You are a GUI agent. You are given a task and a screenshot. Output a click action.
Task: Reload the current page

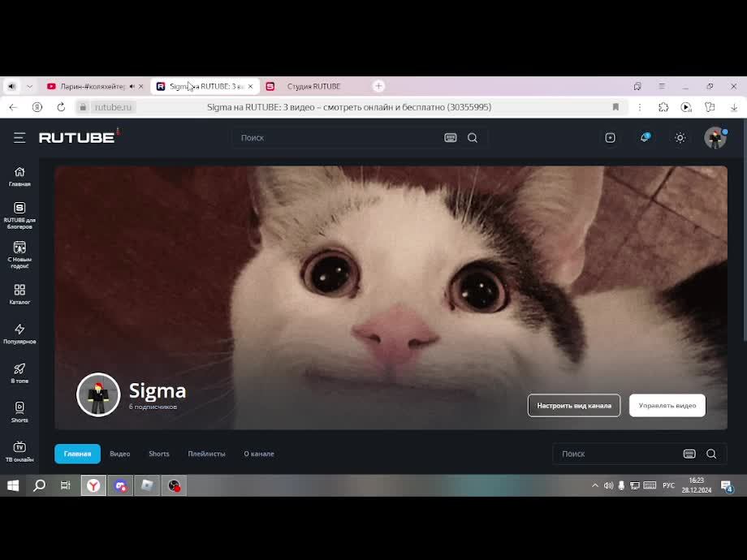click(x=61, y=107)
